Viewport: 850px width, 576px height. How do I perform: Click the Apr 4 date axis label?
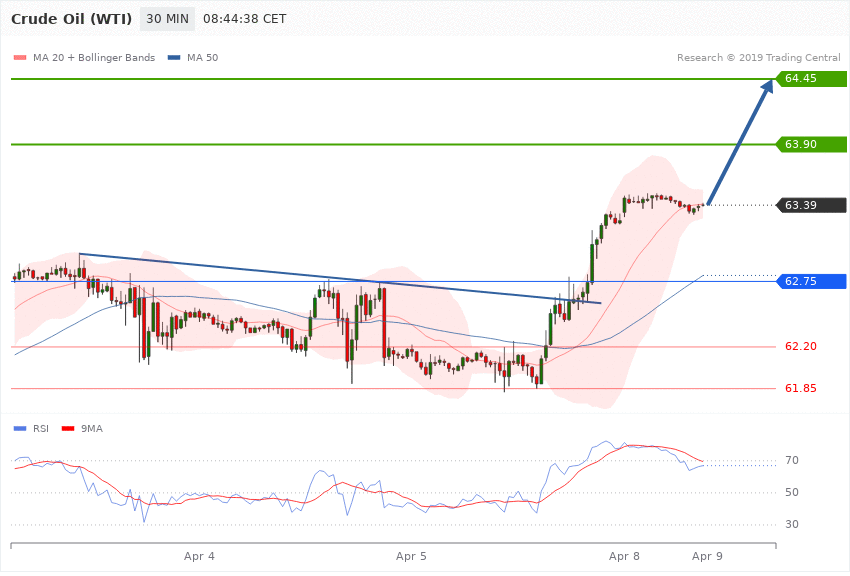pos(199,556)
